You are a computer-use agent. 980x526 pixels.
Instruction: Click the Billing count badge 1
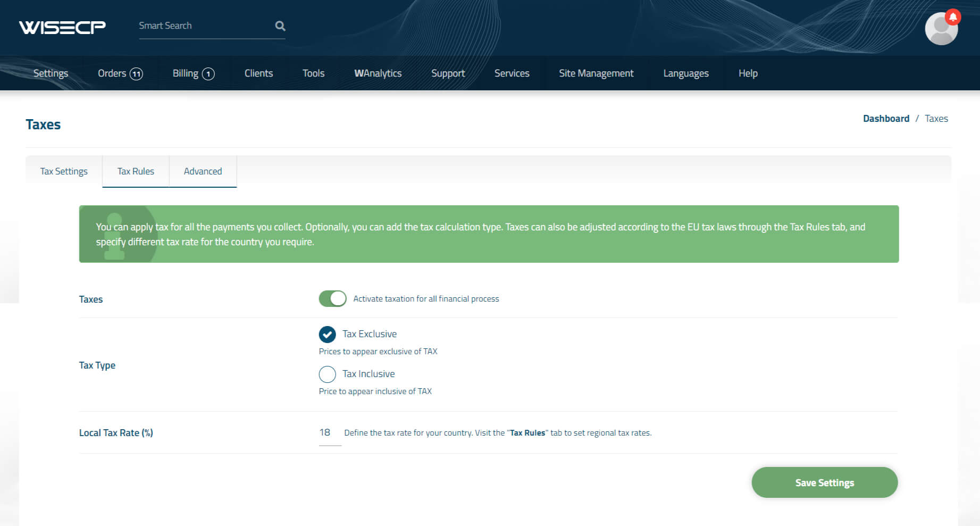click(x=208, y=74)
